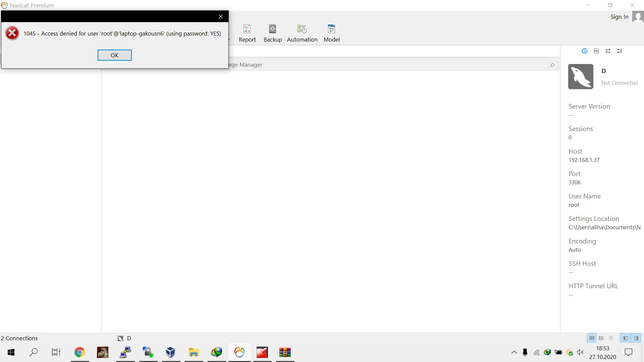
Task: Close the error dialog with X
Action: coord(220,16)
